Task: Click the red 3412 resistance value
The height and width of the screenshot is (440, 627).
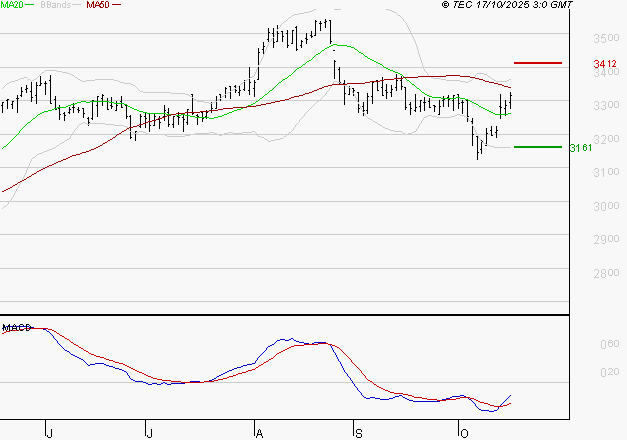Action: [x=605, y=64]
